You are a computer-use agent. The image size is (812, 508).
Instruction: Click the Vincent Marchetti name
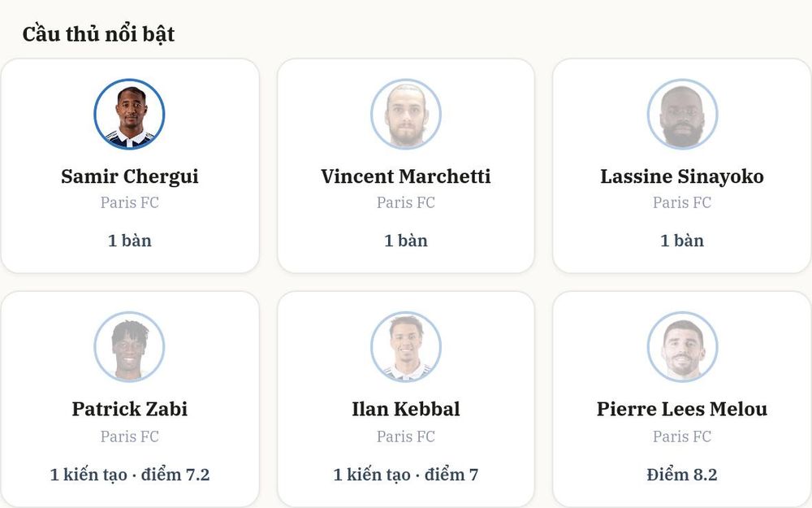[x=406, y=176]
